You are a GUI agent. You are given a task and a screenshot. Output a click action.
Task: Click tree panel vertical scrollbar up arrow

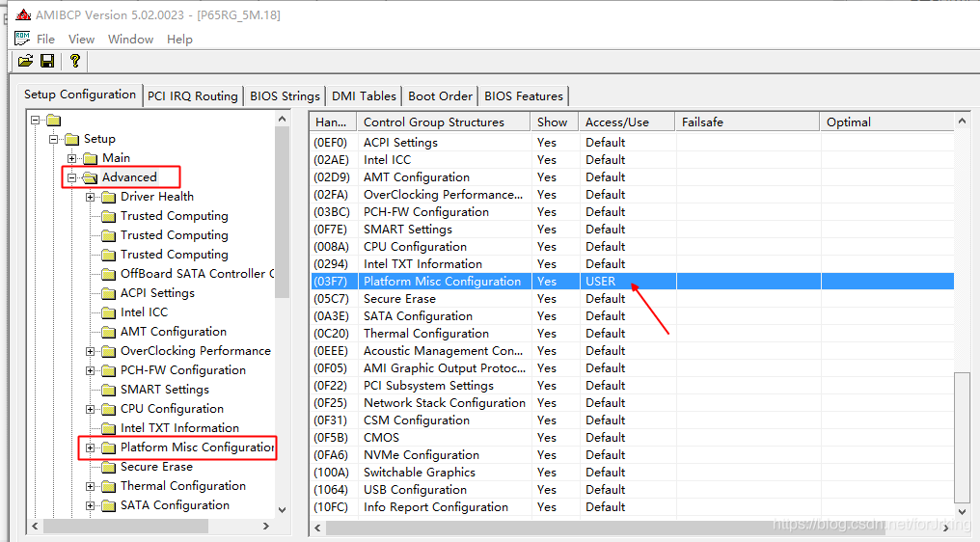pyautogui.click(x=282, y=119)
